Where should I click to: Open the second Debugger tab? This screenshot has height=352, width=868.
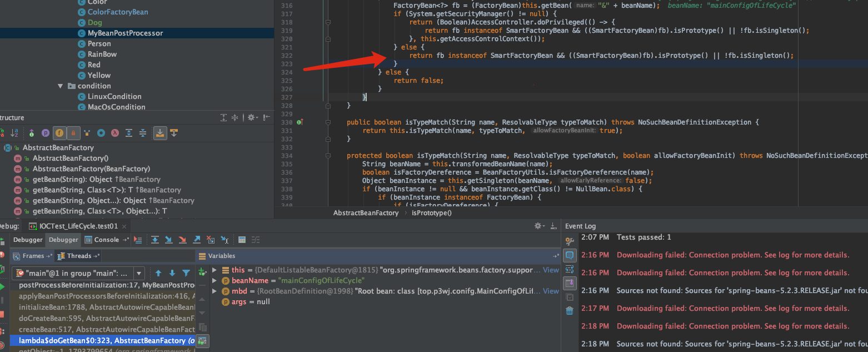[63, 240]
